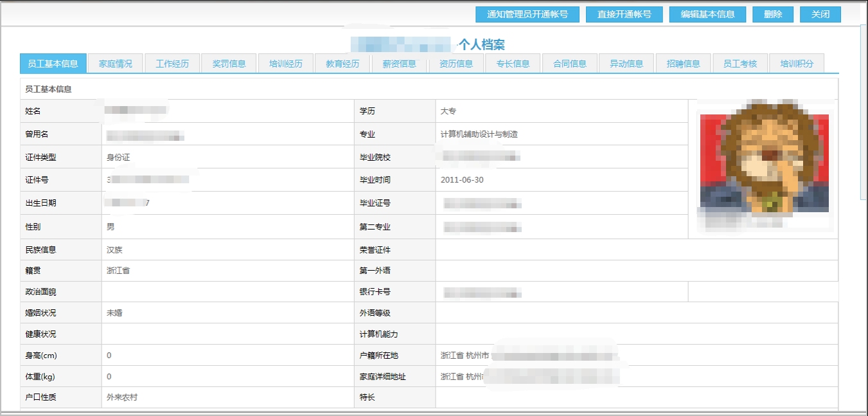The height and width of the screenshot is (416, 868).
Task: Close the profile with the 关闭 button
Action: click(x=820, y=14)
